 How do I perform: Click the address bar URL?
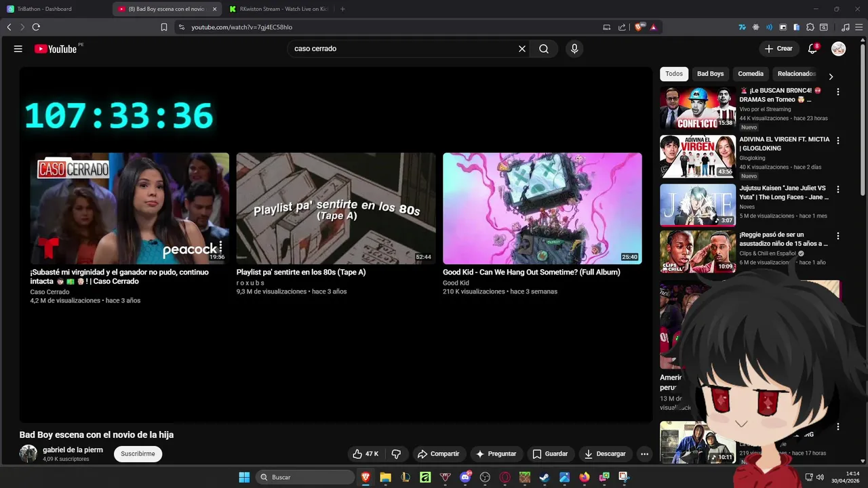pyautogui.click(x=242, y=27)
